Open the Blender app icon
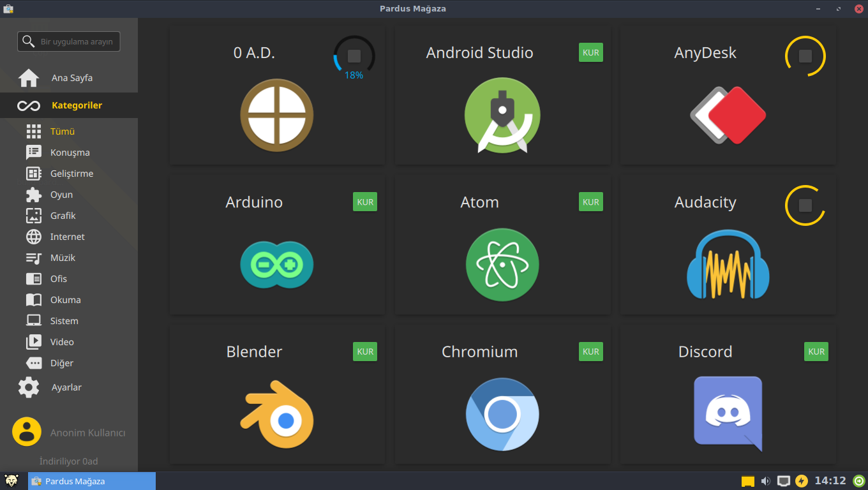 (277, 414)
